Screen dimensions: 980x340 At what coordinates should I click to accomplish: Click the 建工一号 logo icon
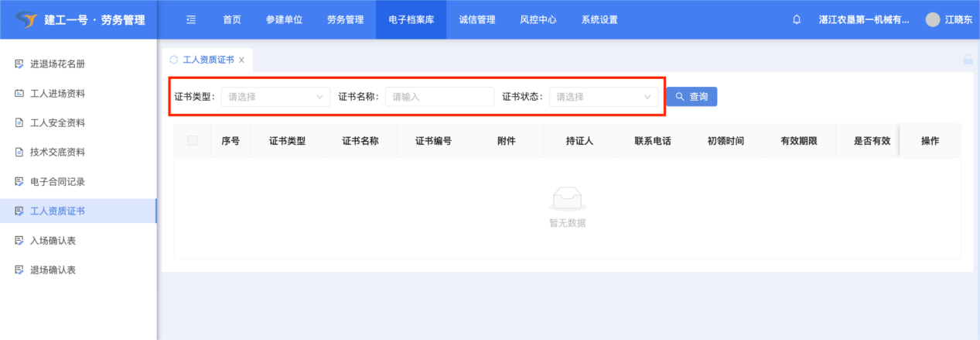(26, 20)
